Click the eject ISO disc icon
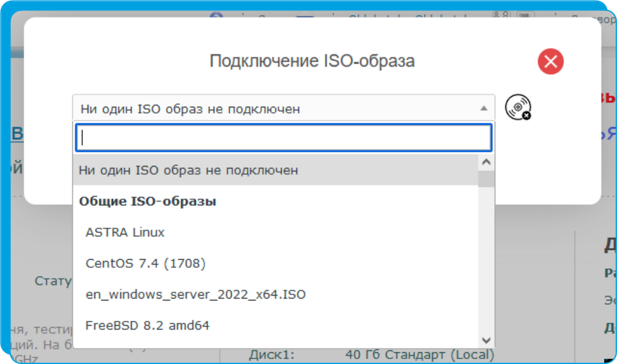This screenshot has height=364, width=617. coord(518,107)
